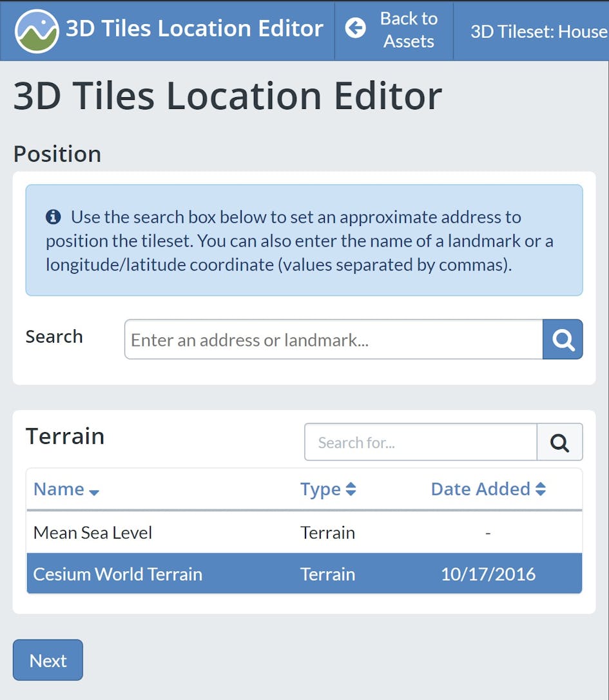Image resolution: width=609 pixels, height=700 pixels.
Task: Click the magnifying glass to search address
Action: click(563, 339)
